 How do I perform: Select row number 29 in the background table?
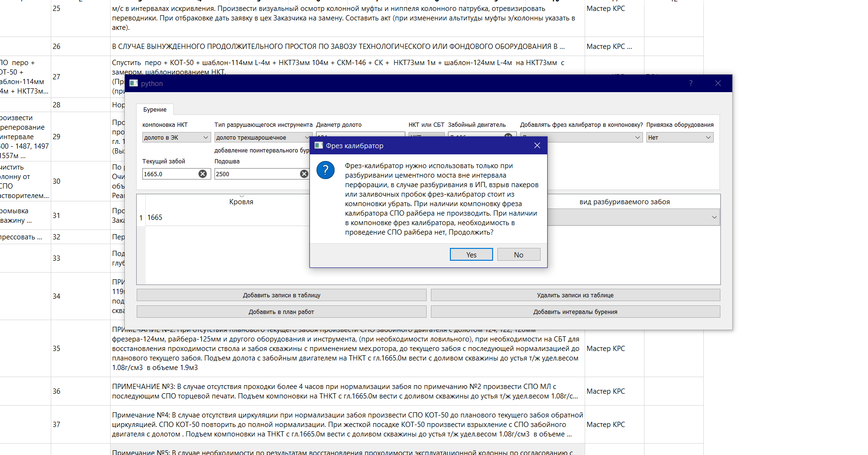pyautogui.click(x=81, y=137)
